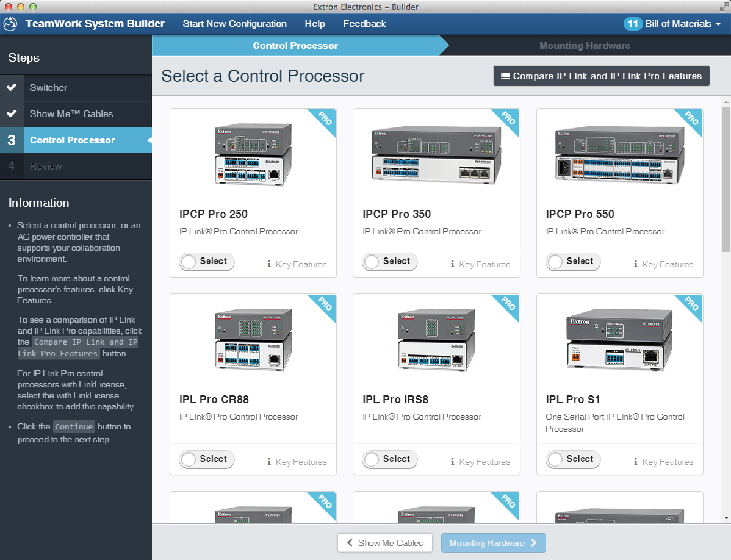Go to the Show Me Cables step in sidebar
Screen dimensions: 731x560
click(76, 113)
